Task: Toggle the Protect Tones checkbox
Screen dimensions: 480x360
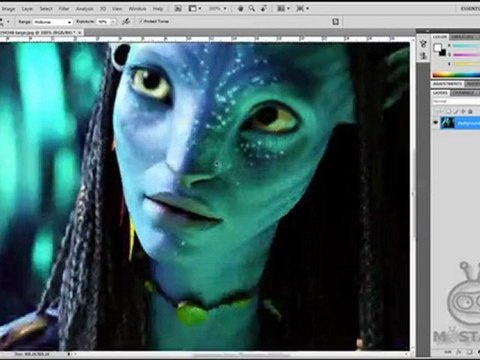Action: (140, 21)
